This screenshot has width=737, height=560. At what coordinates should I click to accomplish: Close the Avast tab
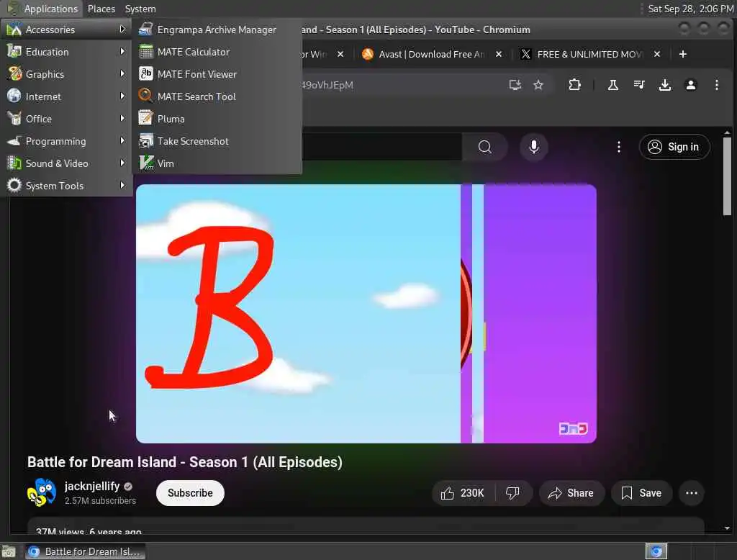pos(499,54)
